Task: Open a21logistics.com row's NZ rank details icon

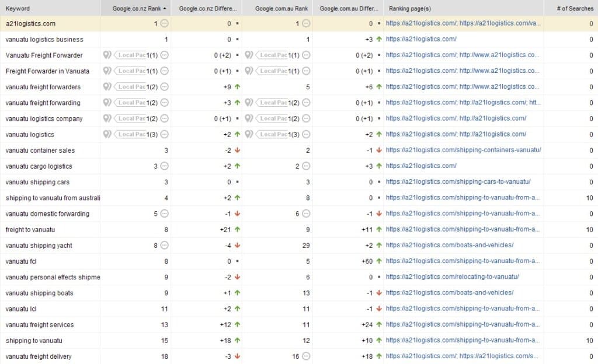Action: (x=164, y=23)
